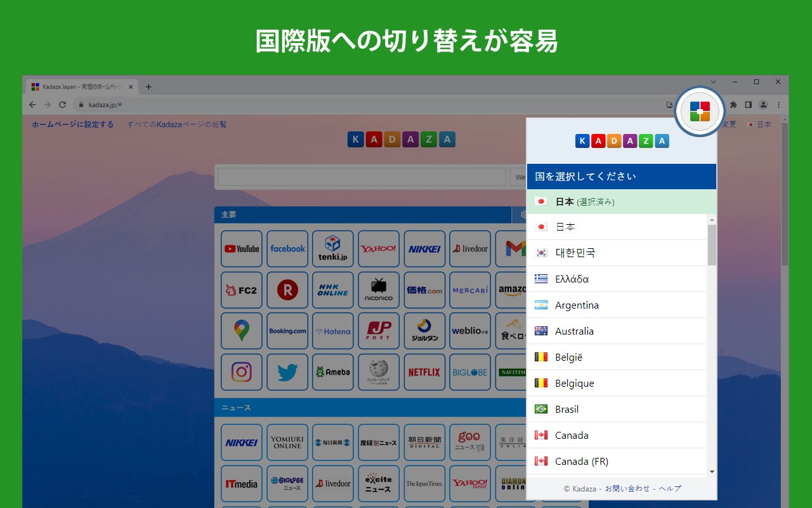Open the JP Post tile
Screen dimensions: 812x508
point(379,331)
